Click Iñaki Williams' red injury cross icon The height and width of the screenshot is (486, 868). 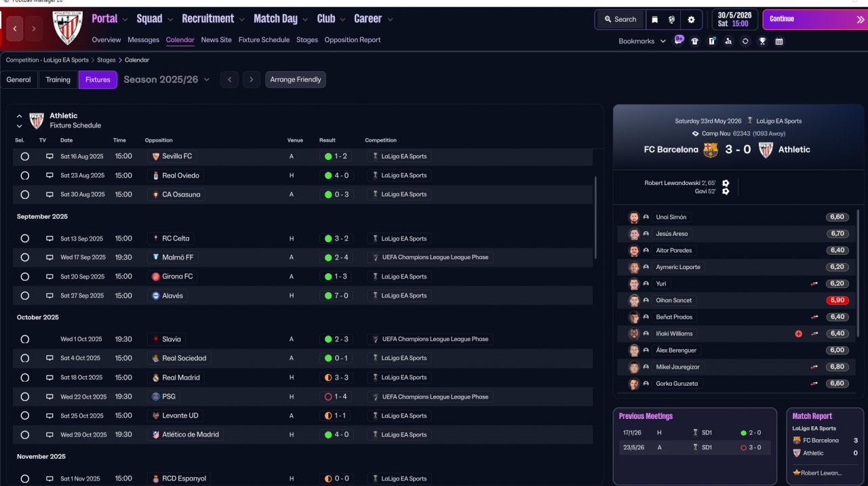799,333
